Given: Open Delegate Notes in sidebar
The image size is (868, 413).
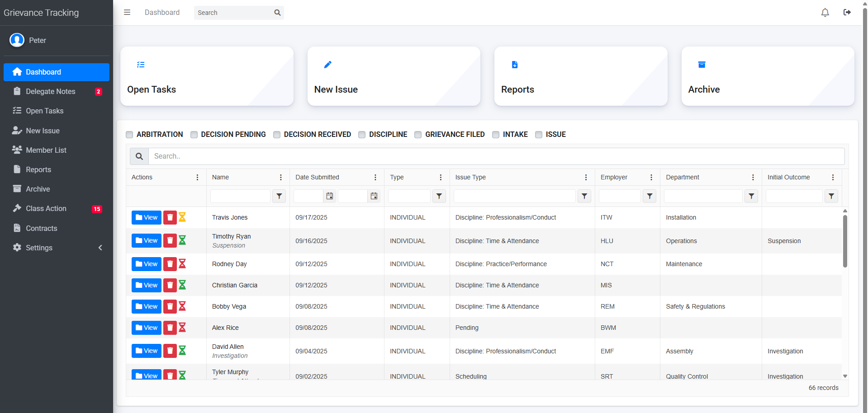Looking at the screenshot, I should coord(51,91).
